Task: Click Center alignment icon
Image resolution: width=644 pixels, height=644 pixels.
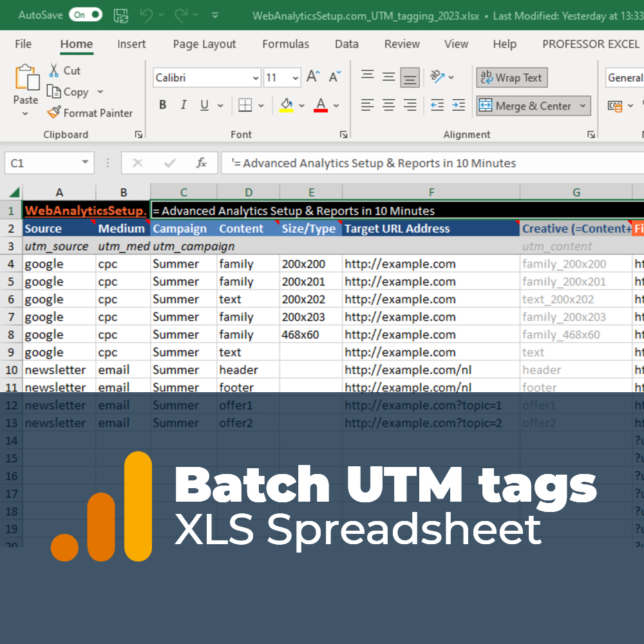Action: (x=388, y=105)
